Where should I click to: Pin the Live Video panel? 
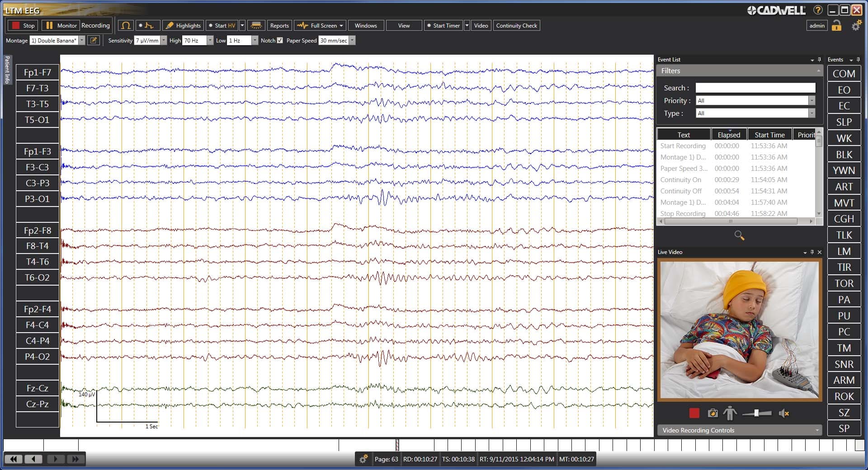(812, 252)
